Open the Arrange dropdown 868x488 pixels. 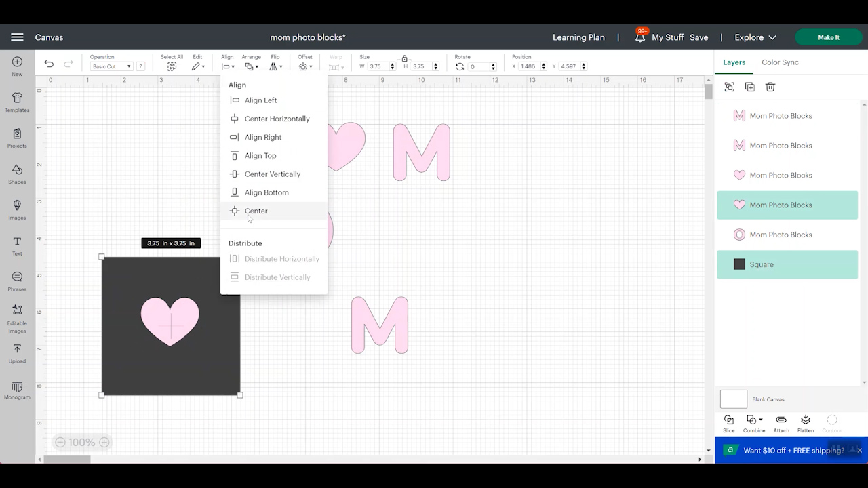[x=252, y=66]
